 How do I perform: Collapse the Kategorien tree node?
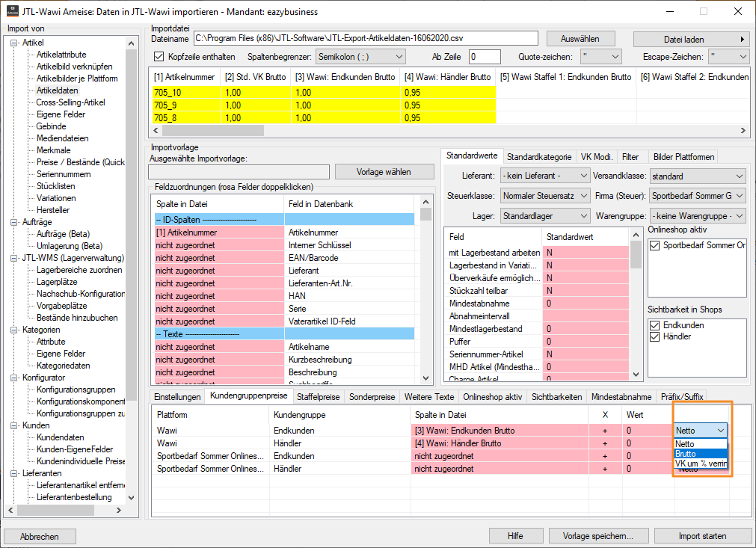pyautogui.click(x=14, y=330)
